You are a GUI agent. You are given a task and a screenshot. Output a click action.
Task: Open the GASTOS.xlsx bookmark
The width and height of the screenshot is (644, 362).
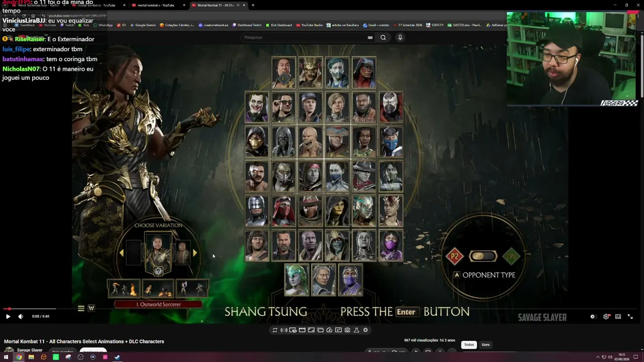click(465, 25)
